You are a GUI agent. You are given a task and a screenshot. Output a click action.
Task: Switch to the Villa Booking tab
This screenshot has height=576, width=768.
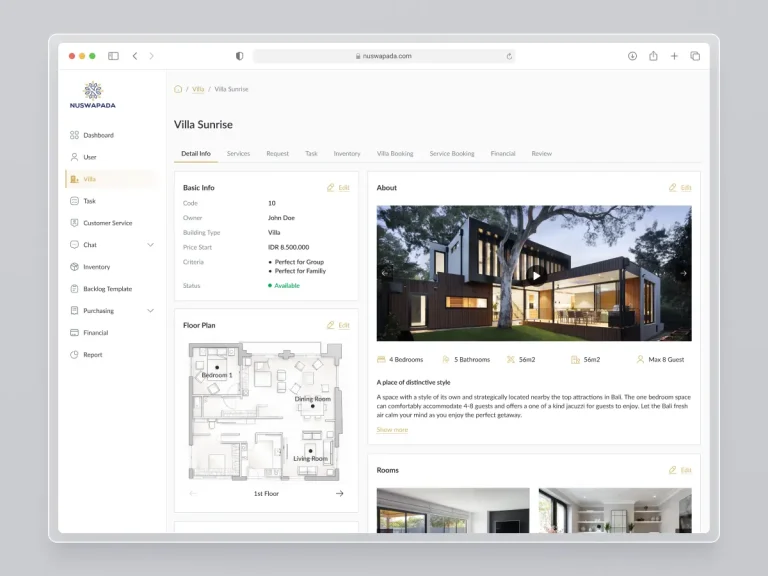pos(395,154)
